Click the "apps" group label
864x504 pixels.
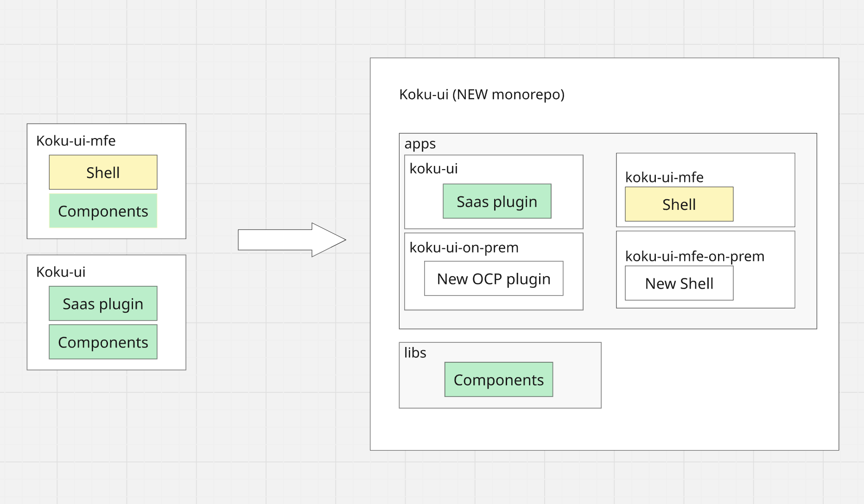pos(420,144)
